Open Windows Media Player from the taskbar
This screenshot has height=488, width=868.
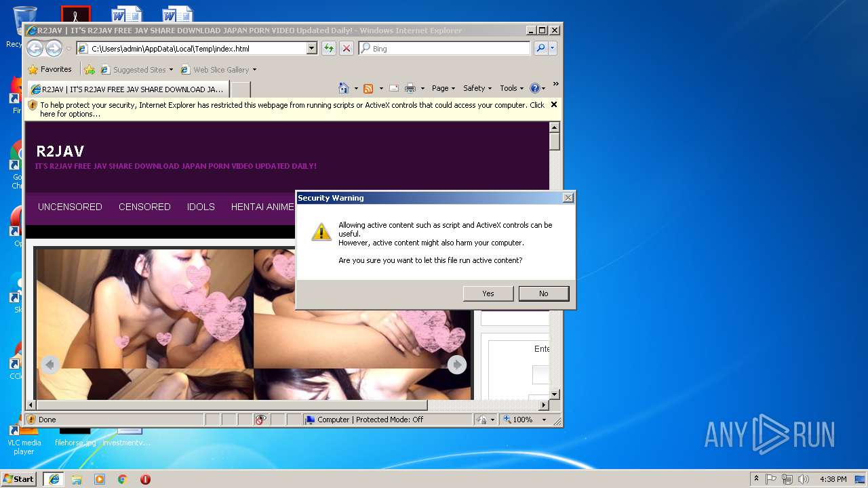pos(100,479)
